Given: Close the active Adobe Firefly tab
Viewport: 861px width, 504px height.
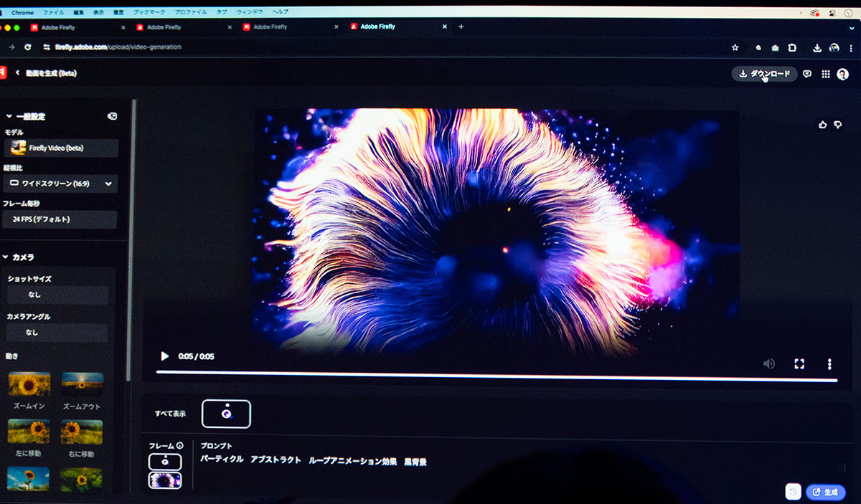Looking at the screenshot, I should (444, 27).
